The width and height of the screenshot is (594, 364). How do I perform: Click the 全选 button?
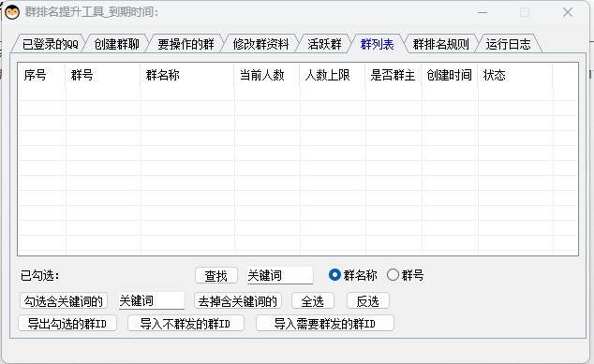[313, 300]
